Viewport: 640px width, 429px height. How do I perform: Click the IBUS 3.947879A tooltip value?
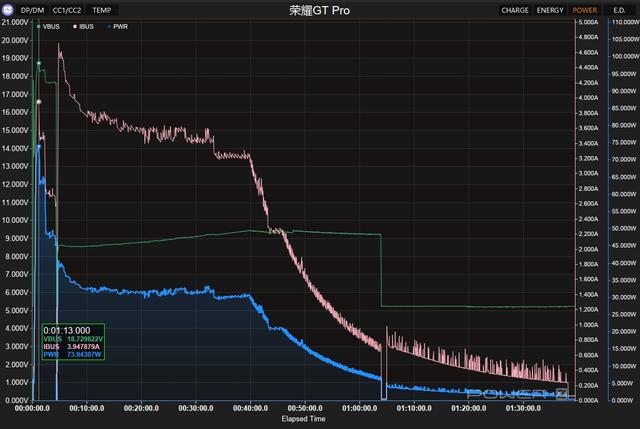(72, 347)
